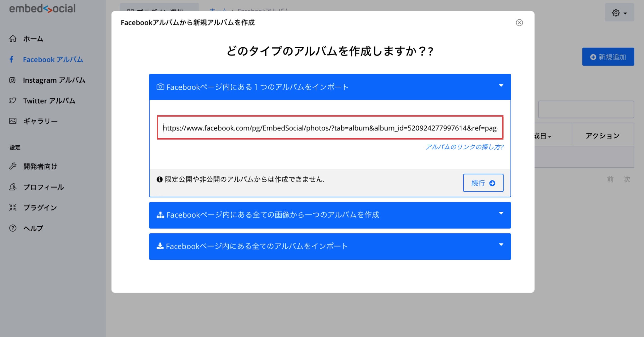Open ホーム in the sidebar
The image size is (644, 337).
tap(33, 39)
